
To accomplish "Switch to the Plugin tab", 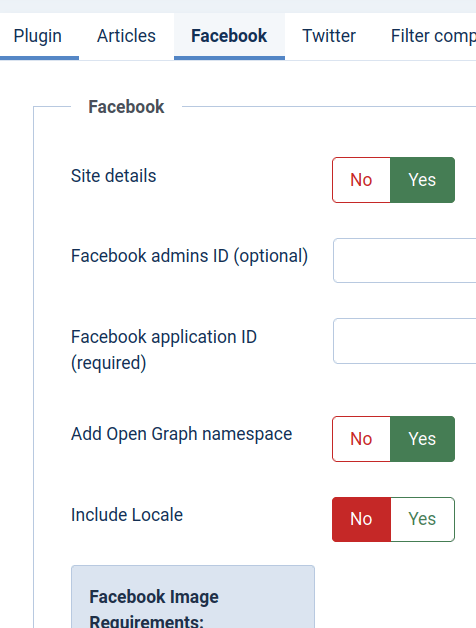I will 38,36.
